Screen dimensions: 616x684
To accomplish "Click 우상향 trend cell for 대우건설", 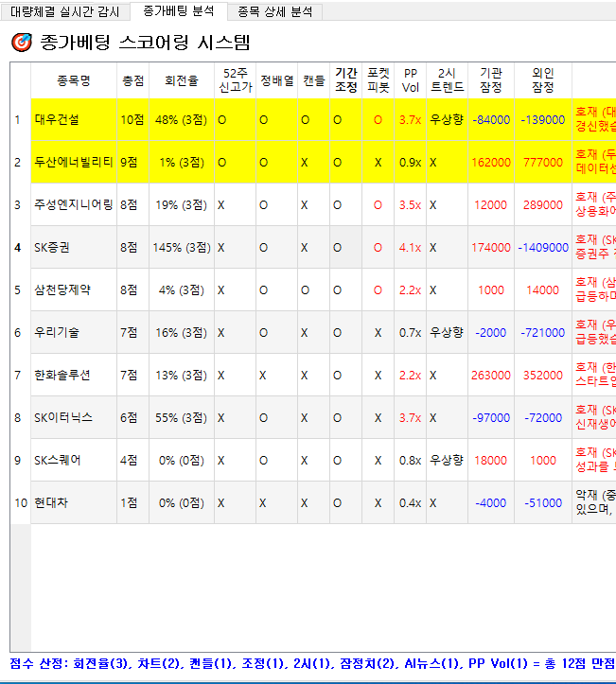I will [x=448, y=119].
